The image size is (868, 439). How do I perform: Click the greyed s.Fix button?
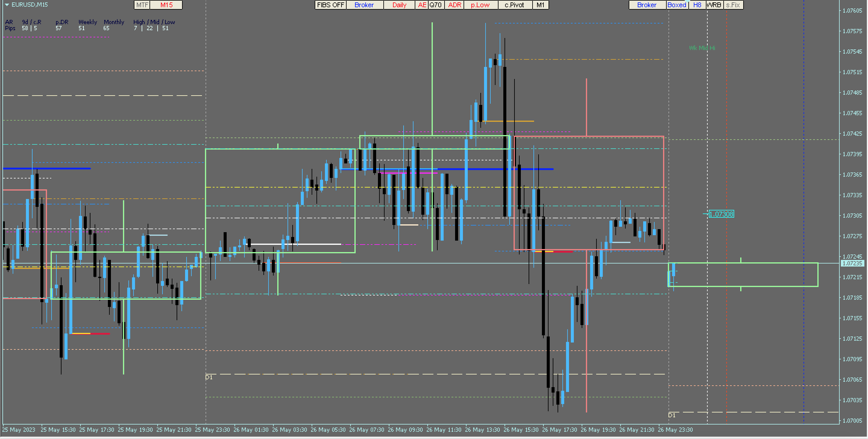(733, 5)
